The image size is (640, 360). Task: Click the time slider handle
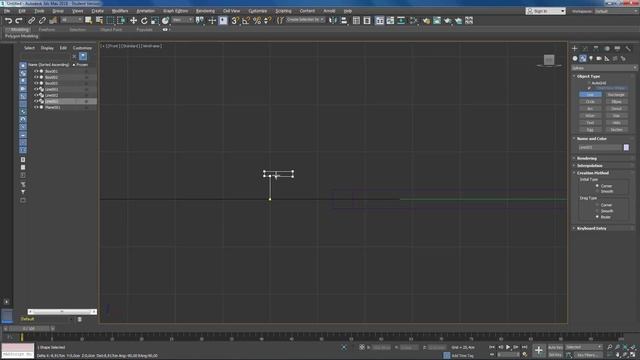pyautogui.click(x=29, y=329)
